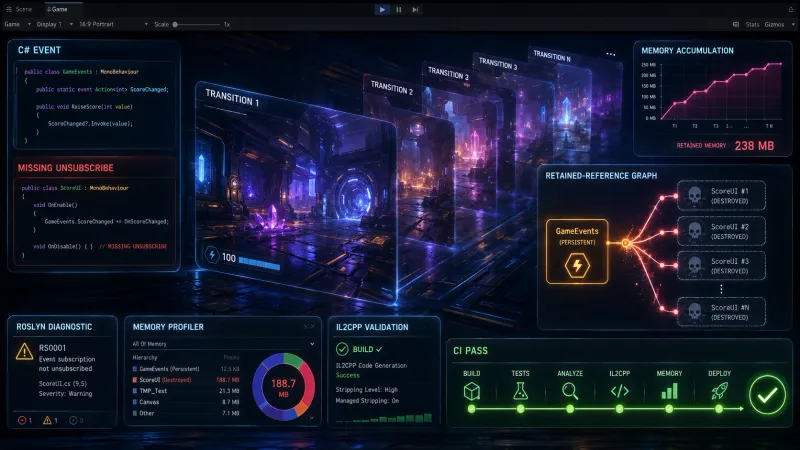
Task: Click the Roslyn warning triangle icon
Action: (x=24, y=352)
